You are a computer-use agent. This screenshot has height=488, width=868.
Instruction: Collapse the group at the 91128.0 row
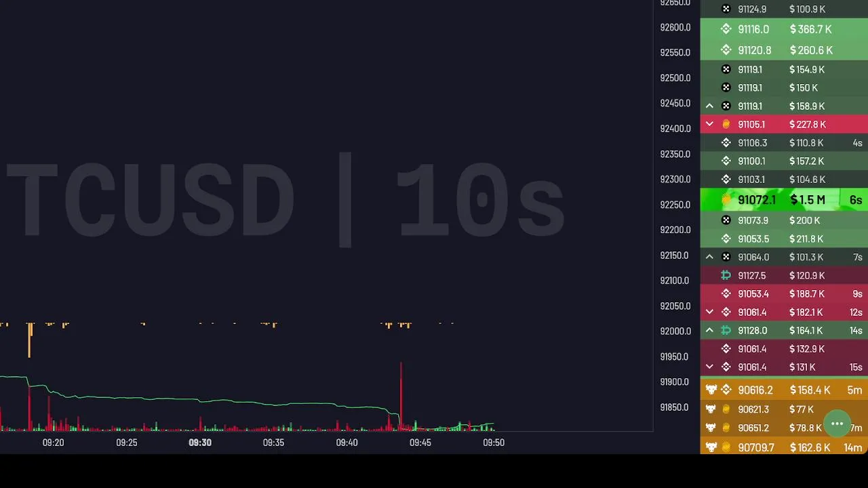point(709,331)
